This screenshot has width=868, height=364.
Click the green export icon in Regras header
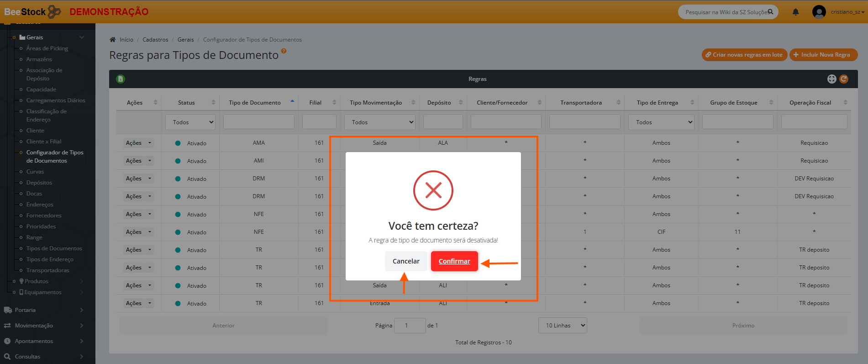(x=121, y=79)
